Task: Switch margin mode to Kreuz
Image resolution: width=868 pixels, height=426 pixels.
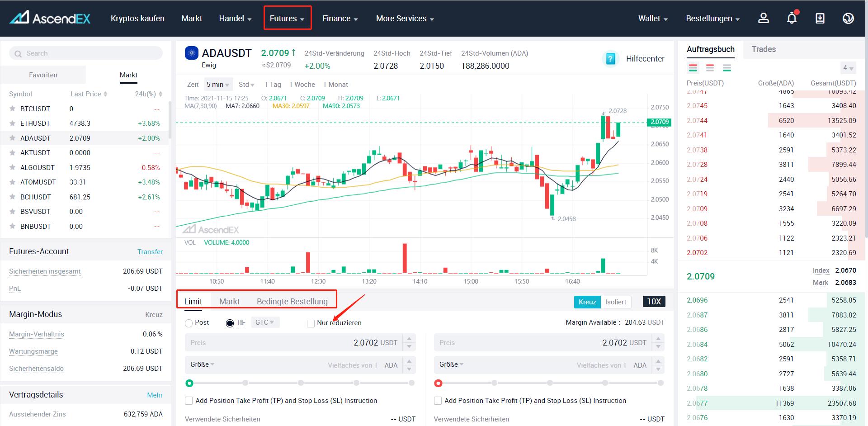Action: point(587,302)
